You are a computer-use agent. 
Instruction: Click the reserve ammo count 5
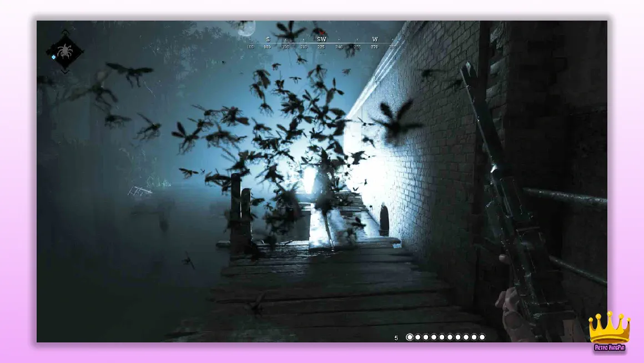[x=396, y=338]
